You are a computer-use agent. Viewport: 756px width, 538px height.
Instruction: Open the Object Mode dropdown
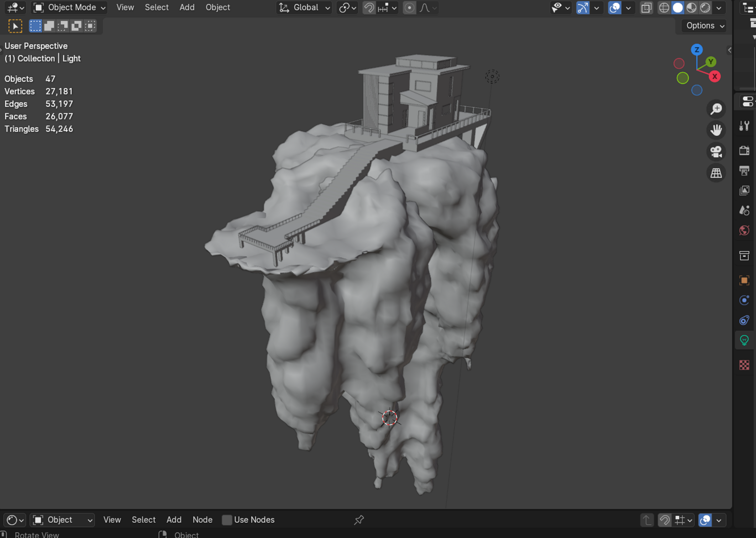(x=69, y=8)
